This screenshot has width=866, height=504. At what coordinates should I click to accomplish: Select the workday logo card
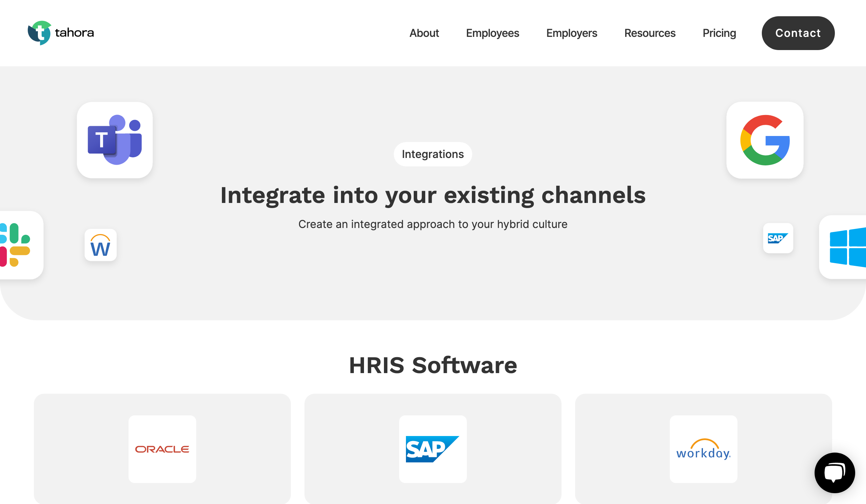pos(703,449)
